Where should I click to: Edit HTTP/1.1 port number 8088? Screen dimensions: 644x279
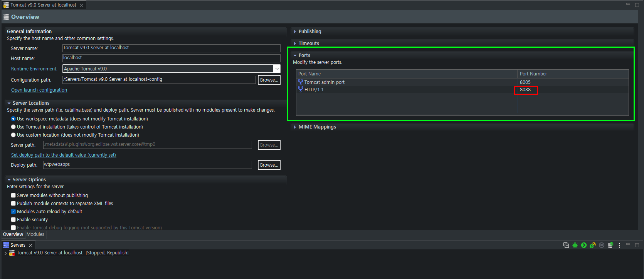pos(525,90)
